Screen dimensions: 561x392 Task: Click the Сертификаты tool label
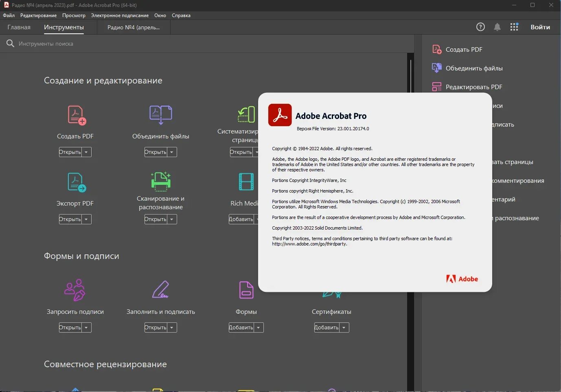click(x=331, y=312)
